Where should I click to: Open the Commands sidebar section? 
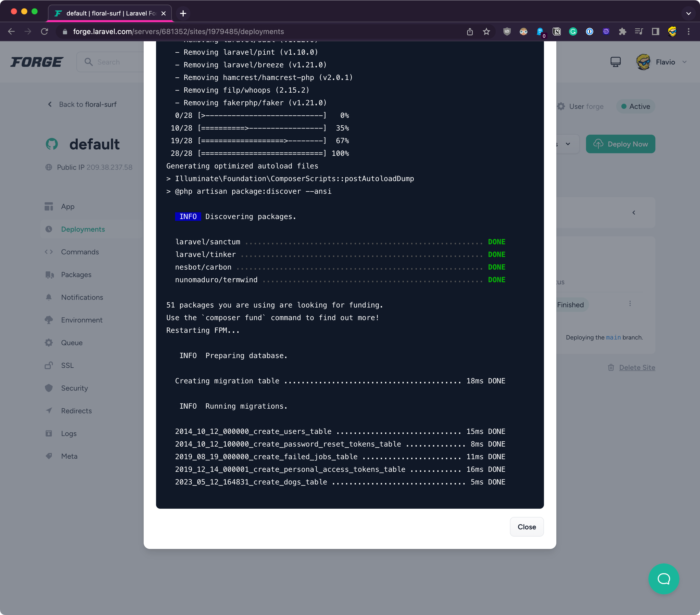tap(80, 252)
